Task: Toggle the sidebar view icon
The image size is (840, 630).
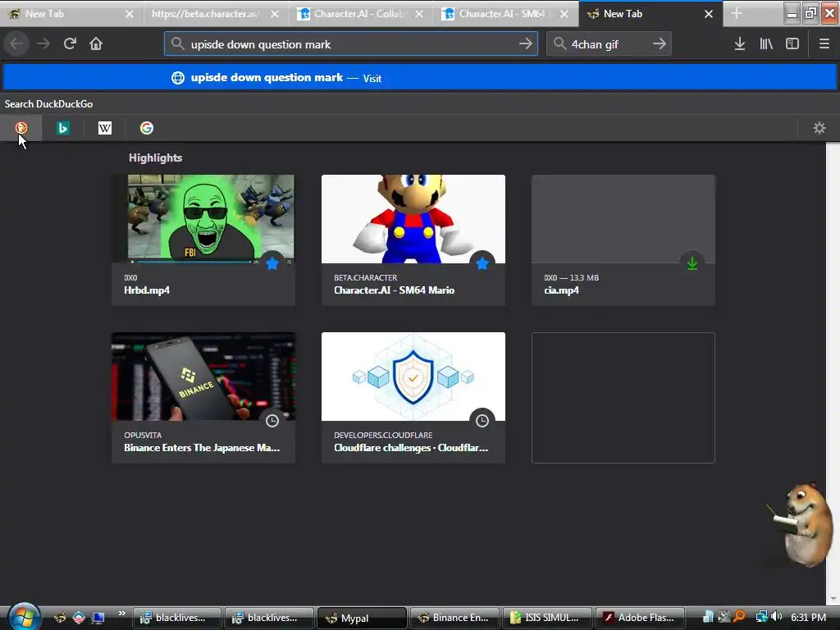Action: 792,43
